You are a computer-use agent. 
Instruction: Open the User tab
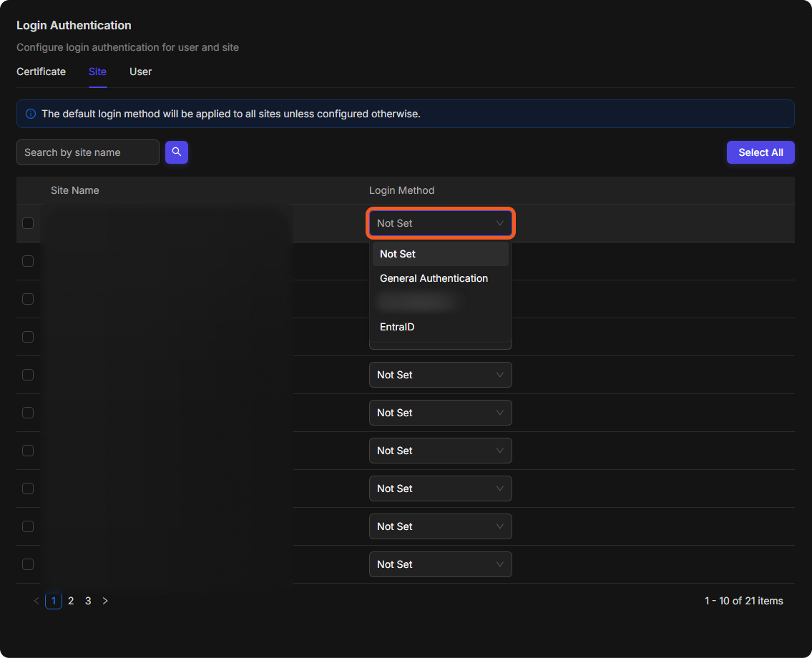[140, 72]
